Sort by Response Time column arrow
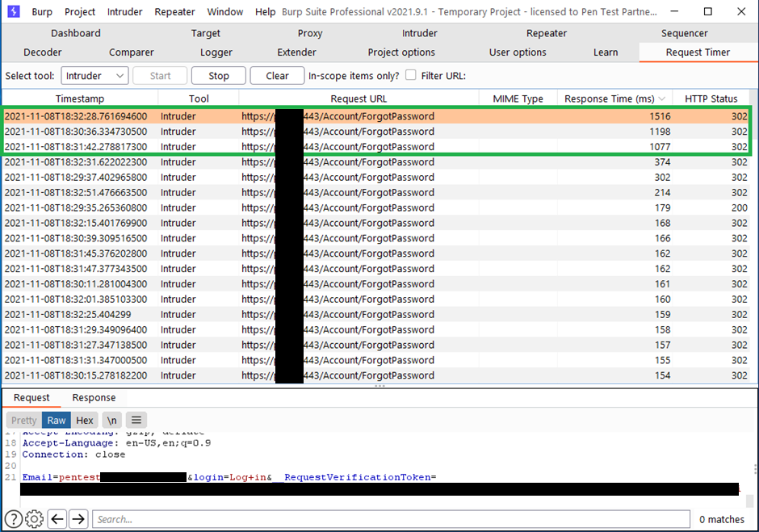Image resolution: width=759 pixels, height=532 pixels. pos(662,98)
